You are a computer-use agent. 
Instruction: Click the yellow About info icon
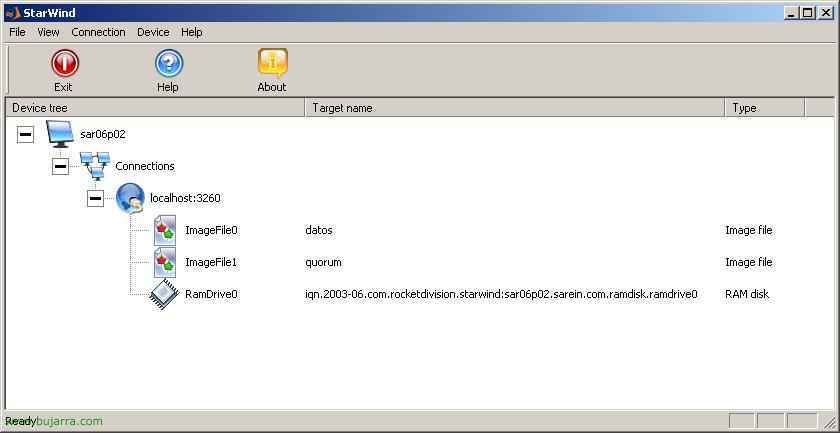click(x=273, y=63)
